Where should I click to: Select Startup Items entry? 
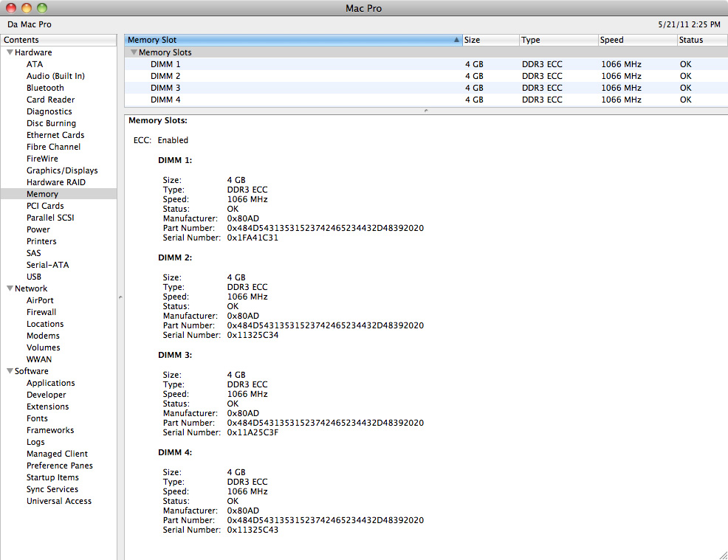tap(52, 477)
